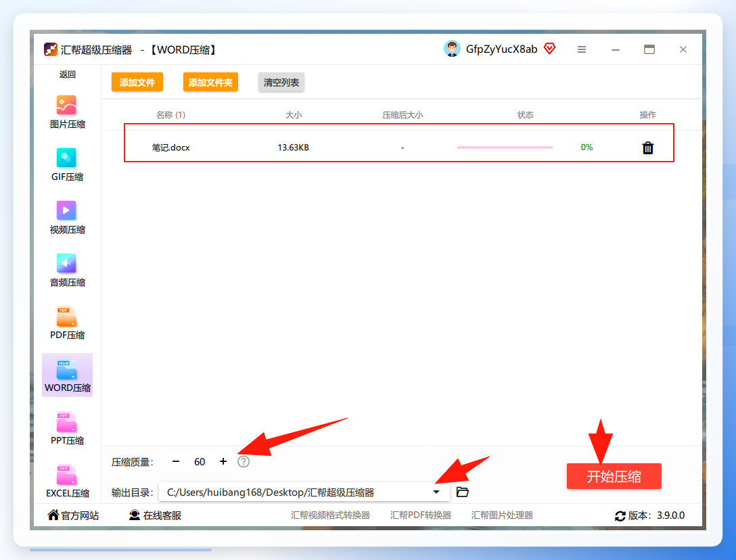
Task: Increase compression quality with plus button
Action: [x=223, y=461]
